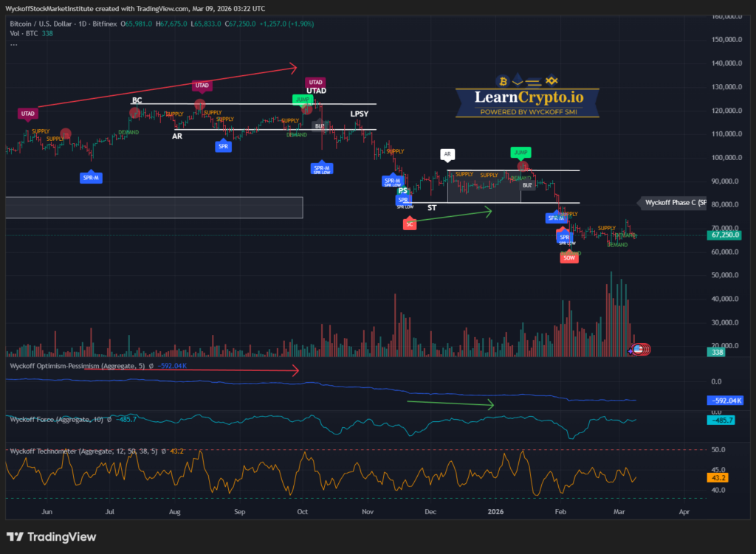
Task: Click the 100,000.0 price axis label
Action: pyautogui.click(x=726, y=158)
